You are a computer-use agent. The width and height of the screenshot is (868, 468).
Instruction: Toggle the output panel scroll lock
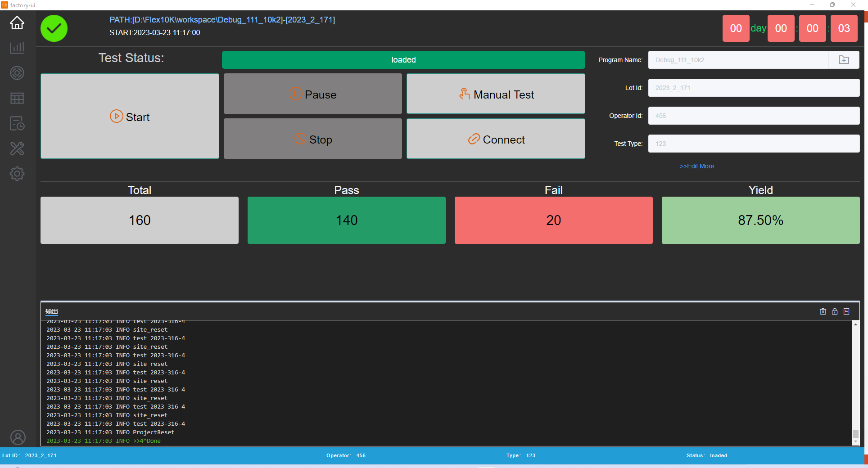(835, 311)
